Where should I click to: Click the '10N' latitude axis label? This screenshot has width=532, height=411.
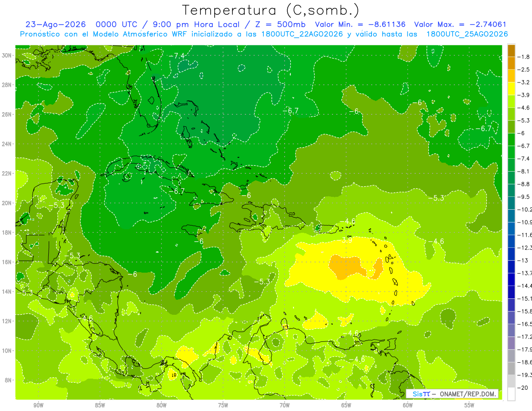tap(7, 350)
